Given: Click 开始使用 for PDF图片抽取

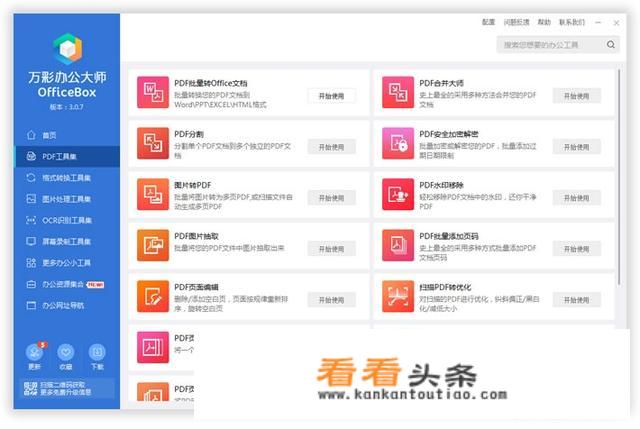Looking at the screenshot, I should (331, 249).
